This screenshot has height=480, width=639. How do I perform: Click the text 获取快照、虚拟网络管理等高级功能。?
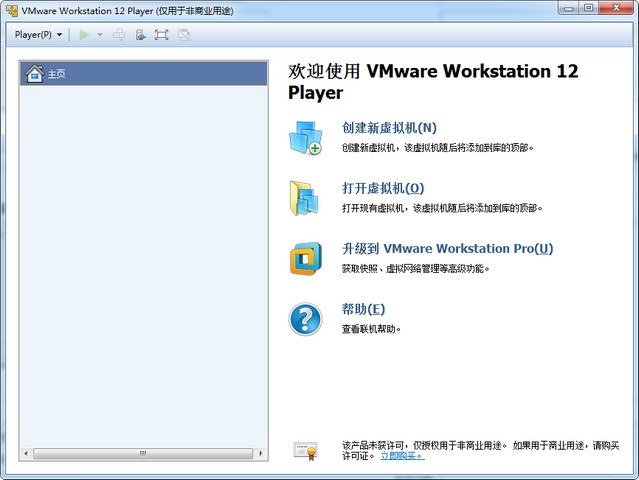tap(416, 269)
